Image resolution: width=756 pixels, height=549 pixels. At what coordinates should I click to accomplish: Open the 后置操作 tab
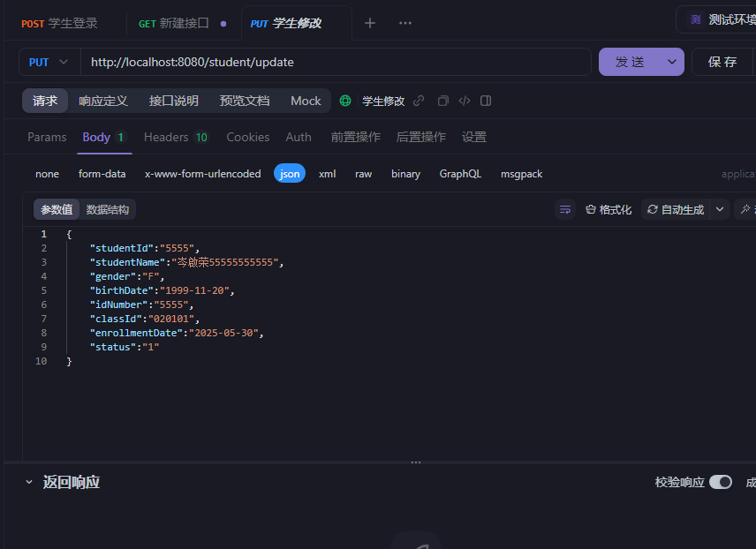(x=421, y=138)
